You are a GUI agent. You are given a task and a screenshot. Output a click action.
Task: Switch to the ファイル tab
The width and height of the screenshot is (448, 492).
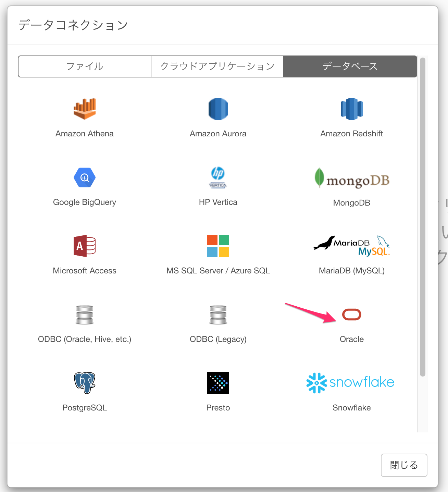coord(85,66)
